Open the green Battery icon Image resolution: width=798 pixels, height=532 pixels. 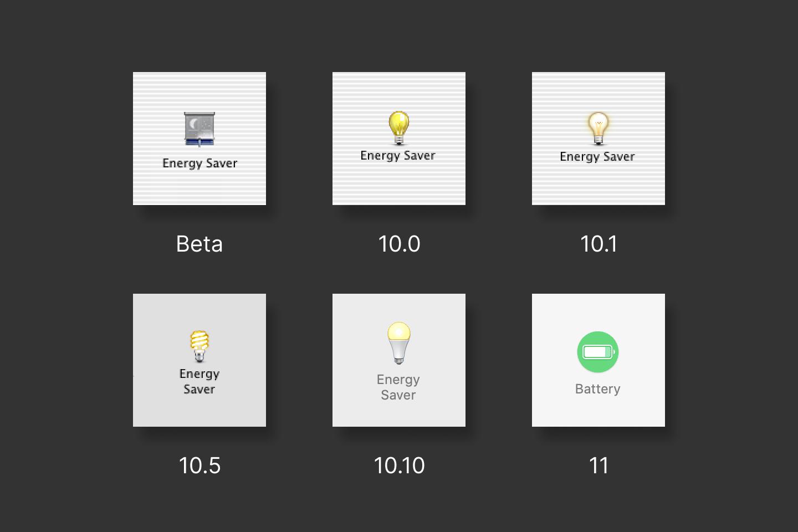(598, 352)
